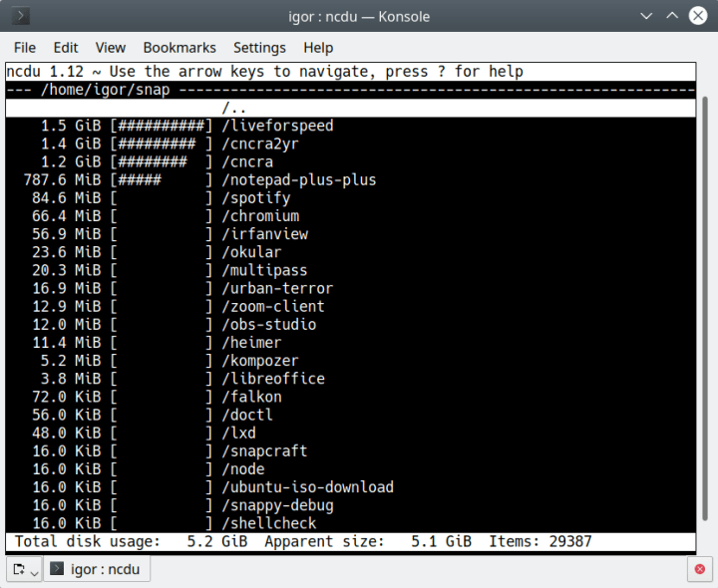The height and width of the screenshot is (588, 718).
Task: Click the Total disk usage 5.2 GiB status
Action: click(x=131, y=542)
